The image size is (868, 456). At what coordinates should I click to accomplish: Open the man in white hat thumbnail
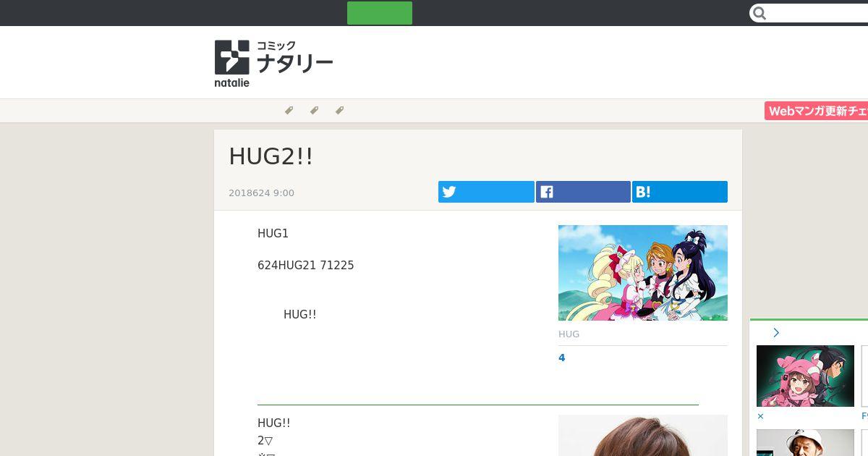[x=805, y=442]
